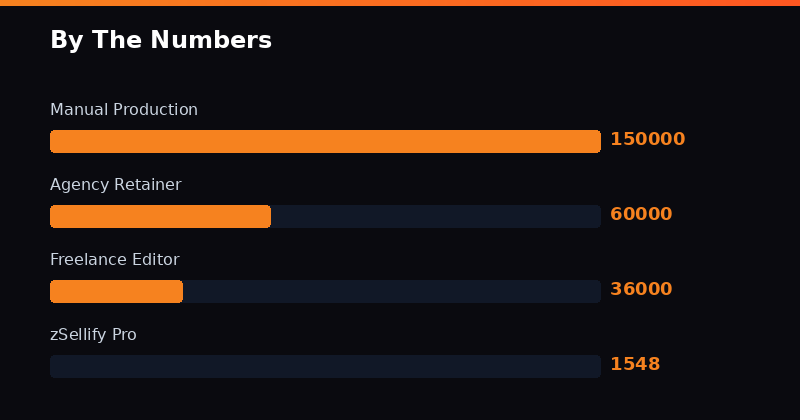Screen dimensions: 800x420
Task: Click the orange filled part of Agency Retainer bar
Action: [x=160, y=216]
